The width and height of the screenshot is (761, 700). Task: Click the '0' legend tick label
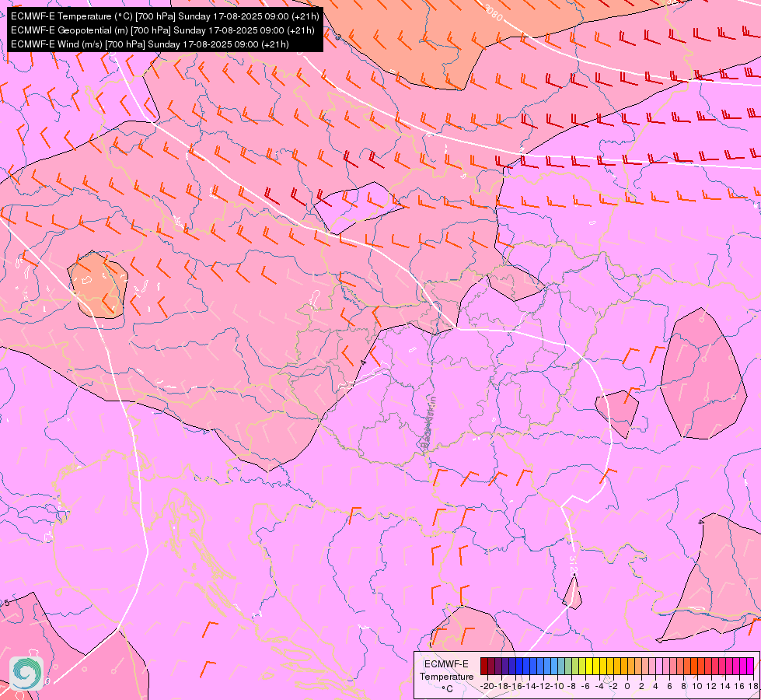[627, 686]
